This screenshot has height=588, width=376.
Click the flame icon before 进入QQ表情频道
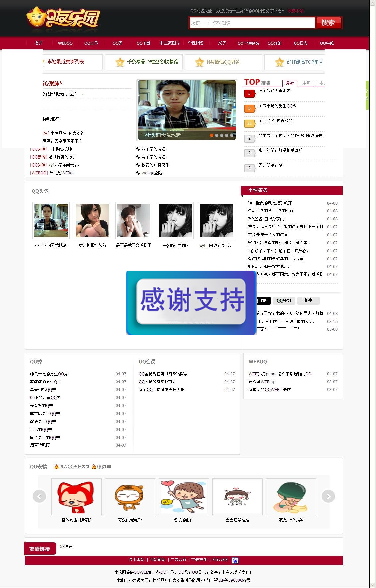[57, 467]
